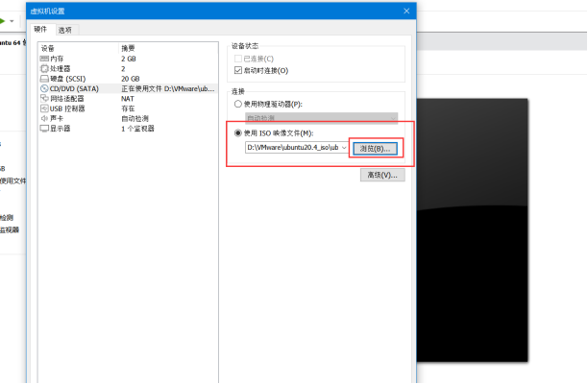Switch to the 硬件 tab
This screenshot has height=384, width=588.
(x=40, y=29)
